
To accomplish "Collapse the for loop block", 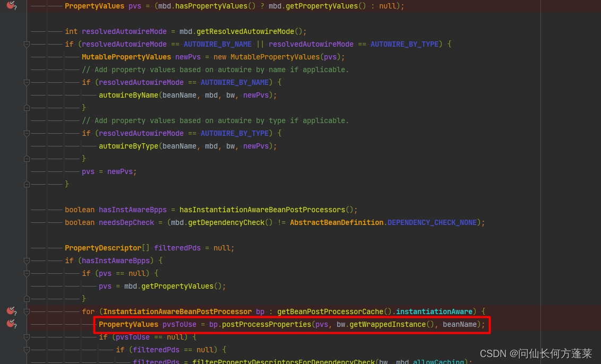I will (x=27, y=311).
